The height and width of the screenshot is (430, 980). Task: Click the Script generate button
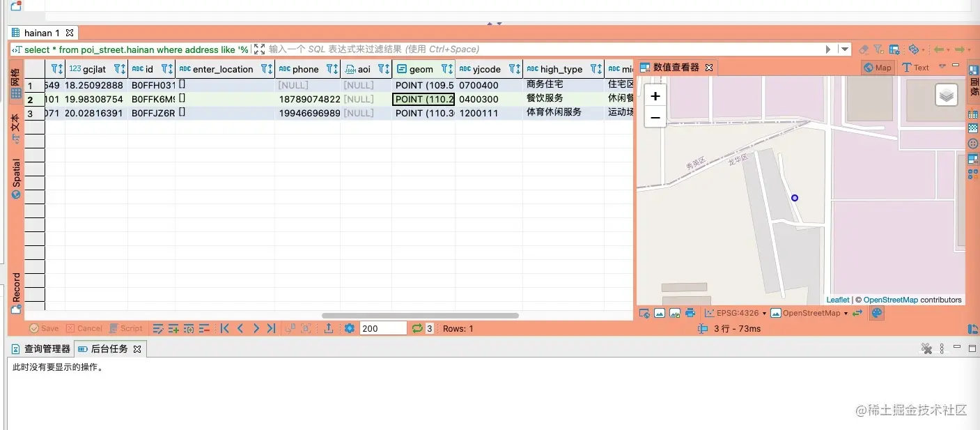pos(125,328)
